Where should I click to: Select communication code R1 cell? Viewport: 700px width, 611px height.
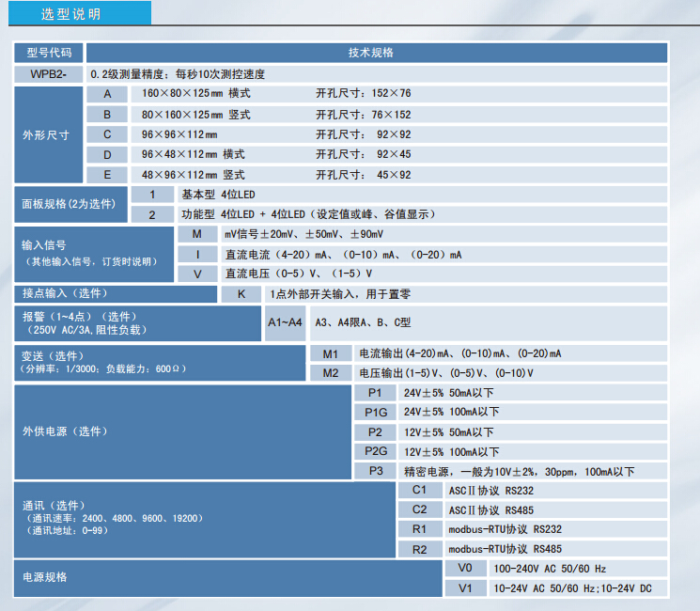(x=419, y=529)
